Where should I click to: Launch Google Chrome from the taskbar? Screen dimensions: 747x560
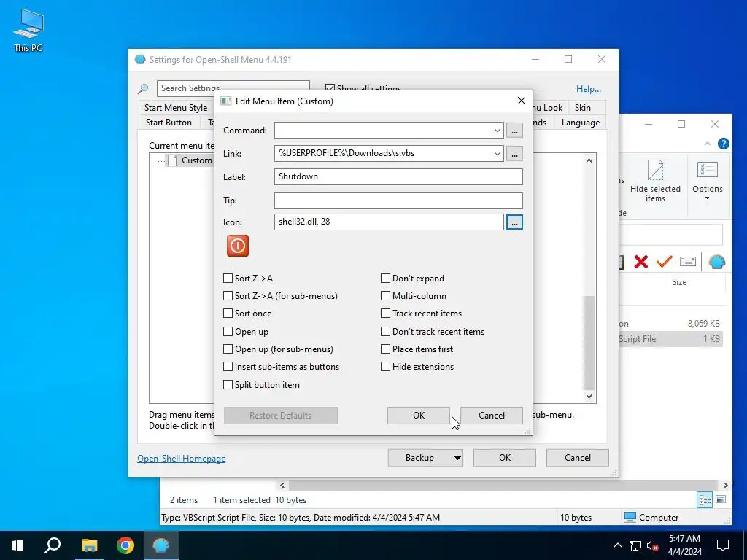[x=125, y=545]
